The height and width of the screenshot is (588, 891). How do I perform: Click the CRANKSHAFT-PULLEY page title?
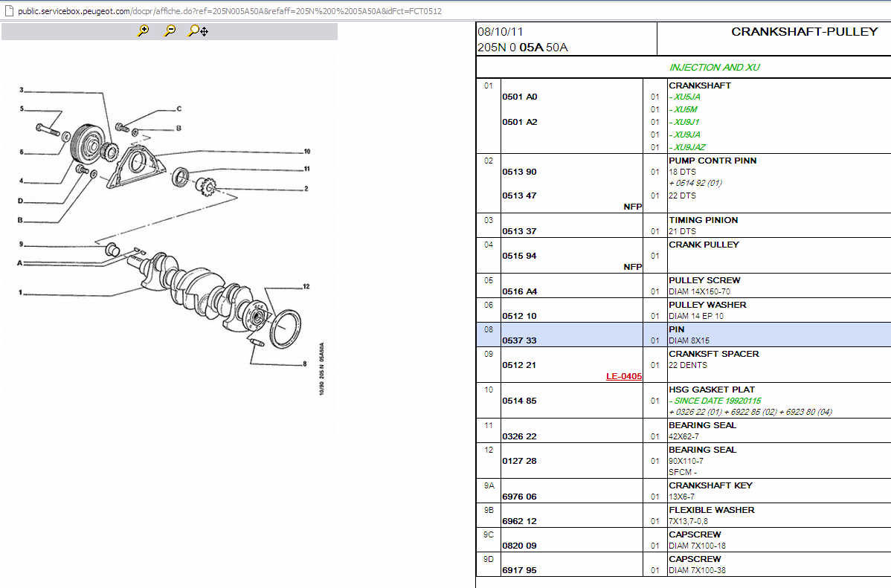[805, 32]
